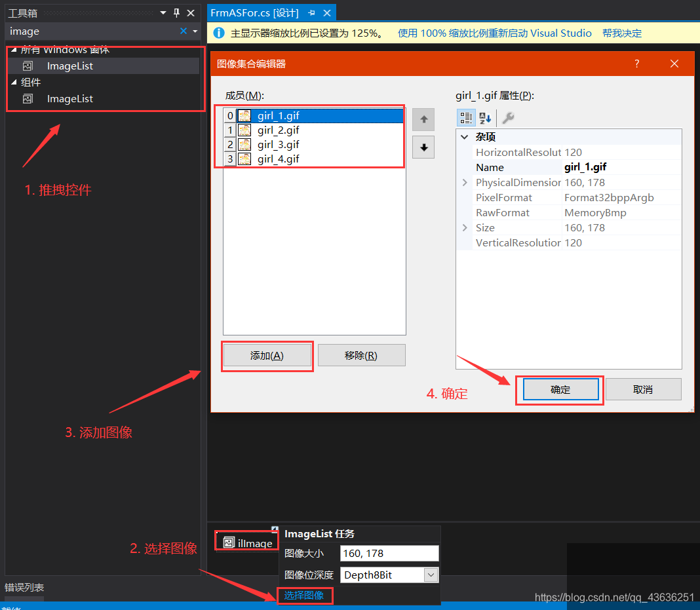Expand the Size property row
Image resolution: width=700 pixels, height=610 pixels.
[464, 227]
